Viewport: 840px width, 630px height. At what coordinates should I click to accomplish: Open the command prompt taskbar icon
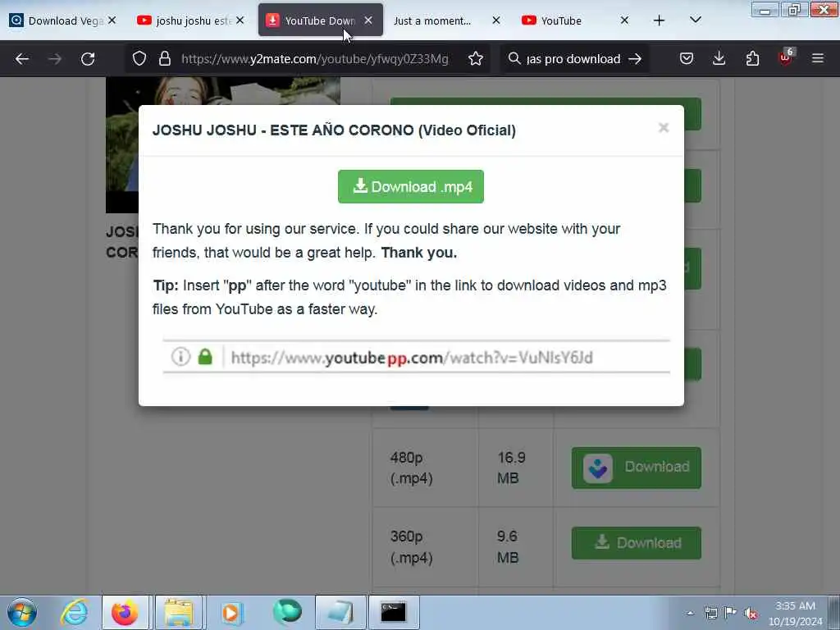click(x=393, y=612)
